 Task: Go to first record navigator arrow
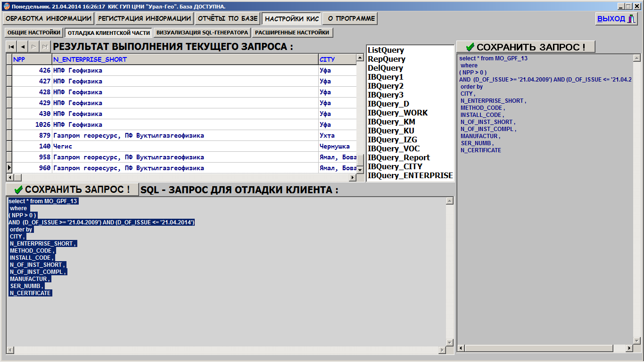11,47
